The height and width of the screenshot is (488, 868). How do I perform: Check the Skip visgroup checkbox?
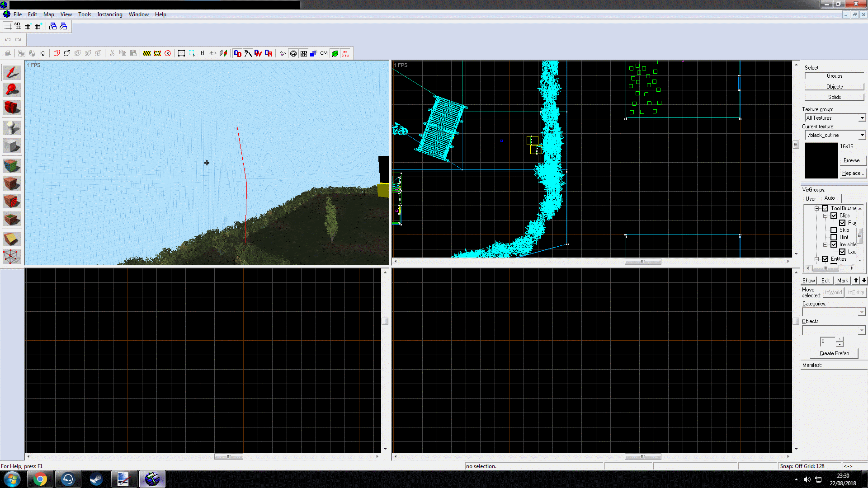click(x=834, y=230)
